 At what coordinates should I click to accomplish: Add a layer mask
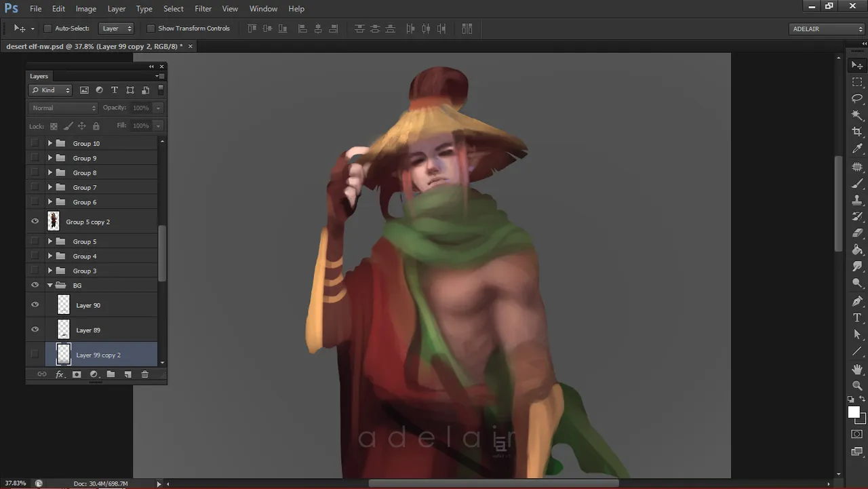pos(77,374)
